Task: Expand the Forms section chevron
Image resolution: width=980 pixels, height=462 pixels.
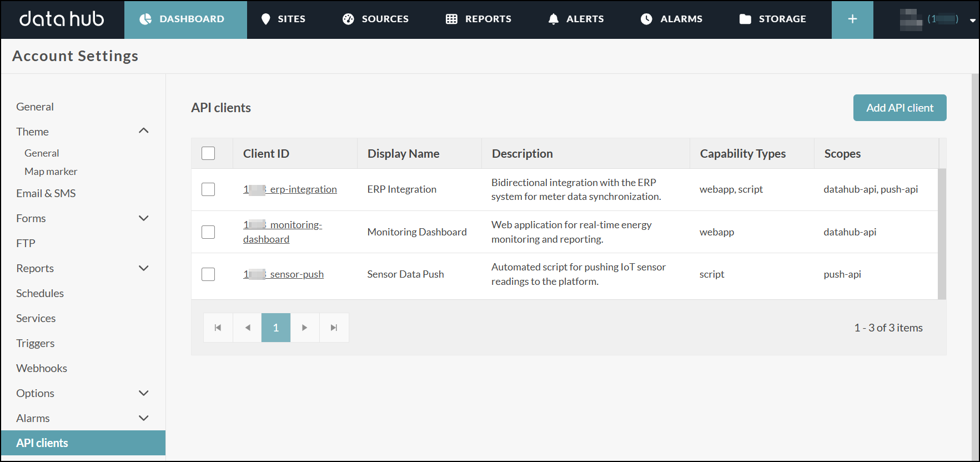Action: 144,218
